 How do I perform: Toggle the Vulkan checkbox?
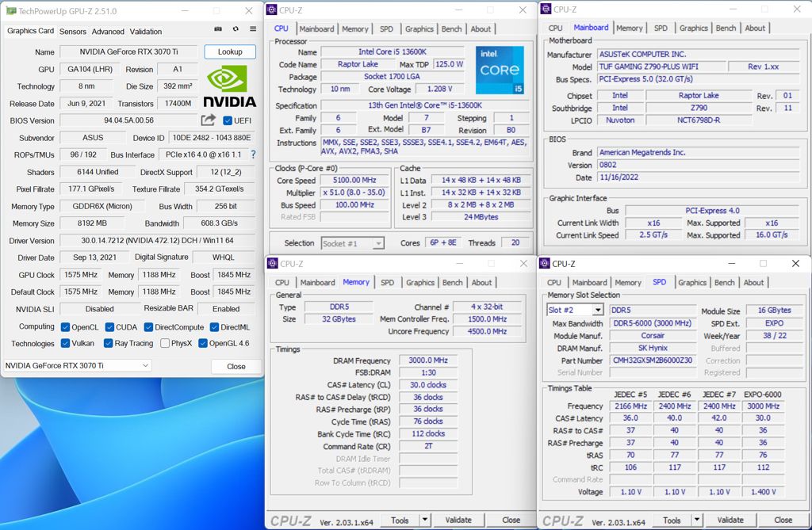coord(65,343)
